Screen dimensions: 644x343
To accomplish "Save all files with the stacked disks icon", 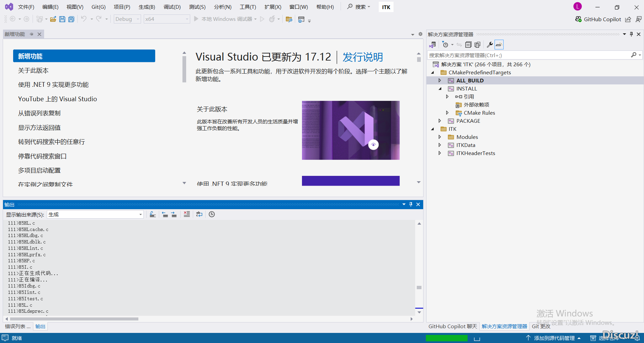I will (x=71, y=19).
